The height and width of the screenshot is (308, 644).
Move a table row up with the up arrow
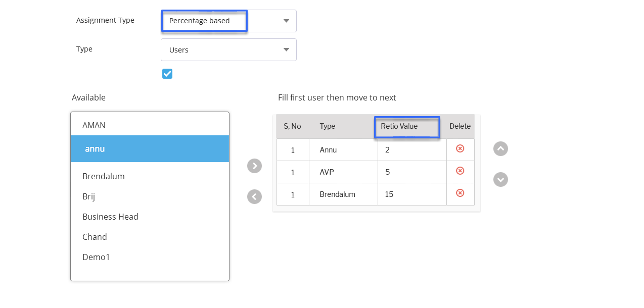500,148
